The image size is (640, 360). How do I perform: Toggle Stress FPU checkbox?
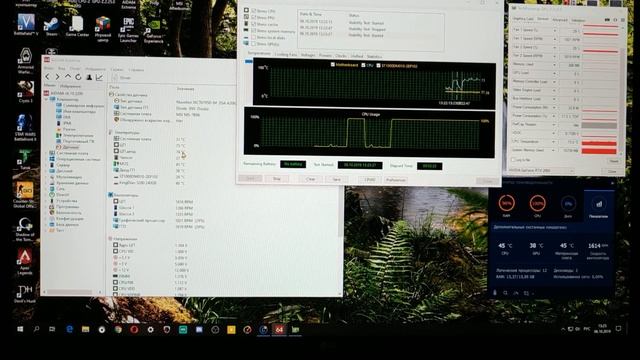click(253, 17)
